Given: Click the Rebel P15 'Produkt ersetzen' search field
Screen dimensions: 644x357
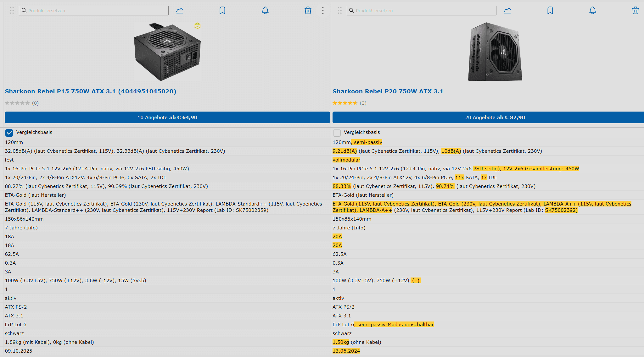Looking at the screenshot, I should click(x=98, y=11).
